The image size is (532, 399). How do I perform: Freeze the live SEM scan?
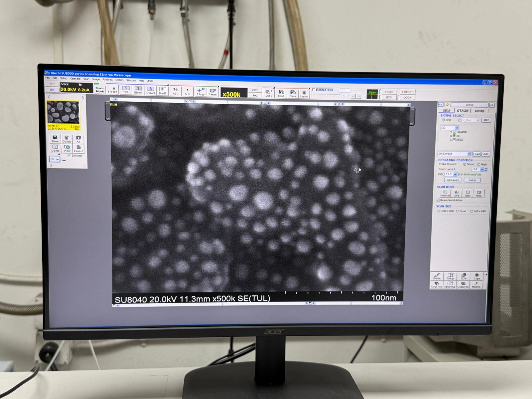tap(112, 90)
